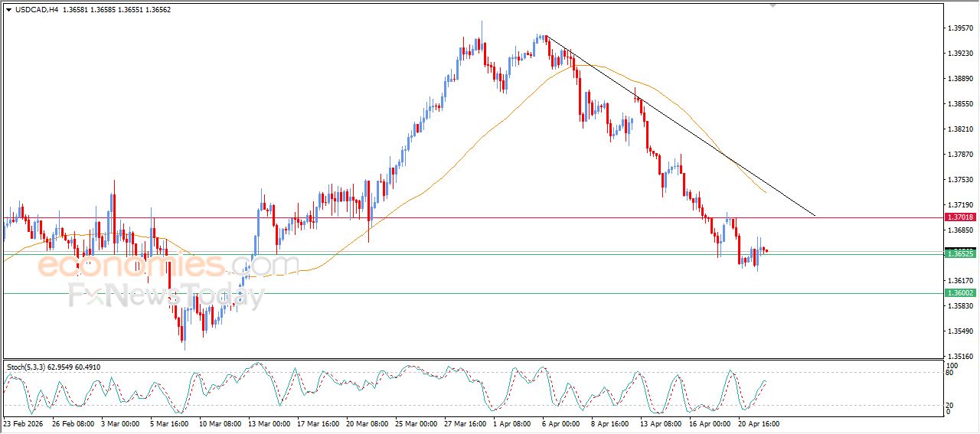Click the stochastic 20 level marker
This screenshot has width=980, height=434.
tap(949, 405)
